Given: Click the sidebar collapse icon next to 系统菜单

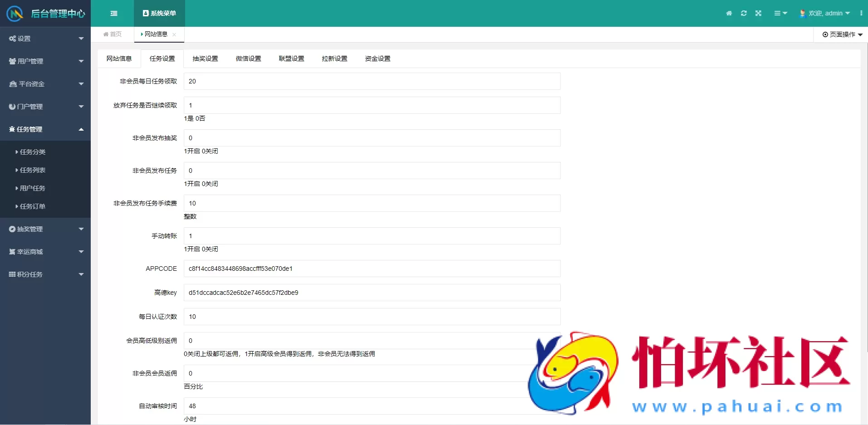Looking at the screenshot, I should pos(114,13).
